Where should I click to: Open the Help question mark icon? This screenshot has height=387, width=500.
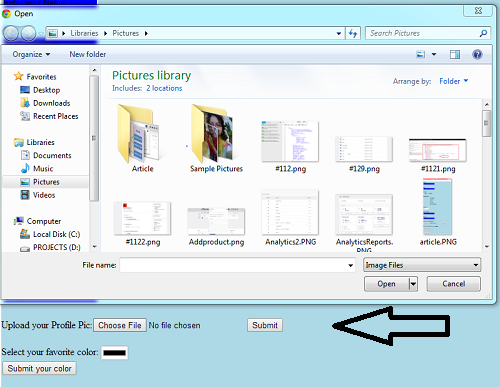click(477, 54)
